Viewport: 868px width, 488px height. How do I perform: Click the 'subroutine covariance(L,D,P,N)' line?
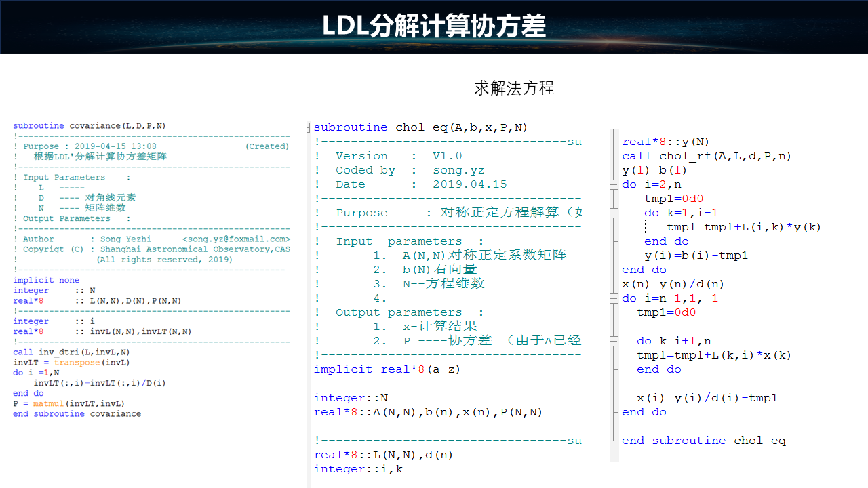pyautogui.click(x=89, y=126)
